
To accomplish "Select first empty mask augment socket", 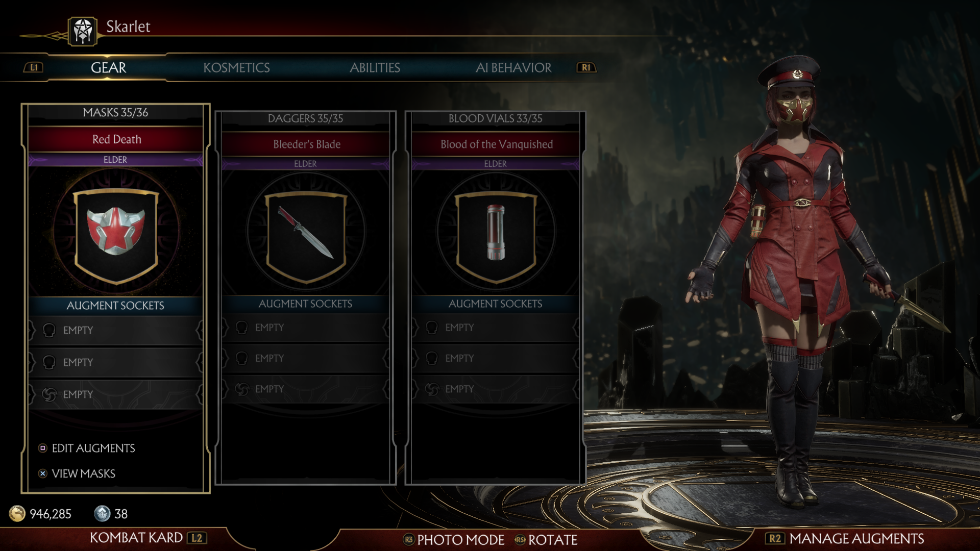I will pos(116,330).
